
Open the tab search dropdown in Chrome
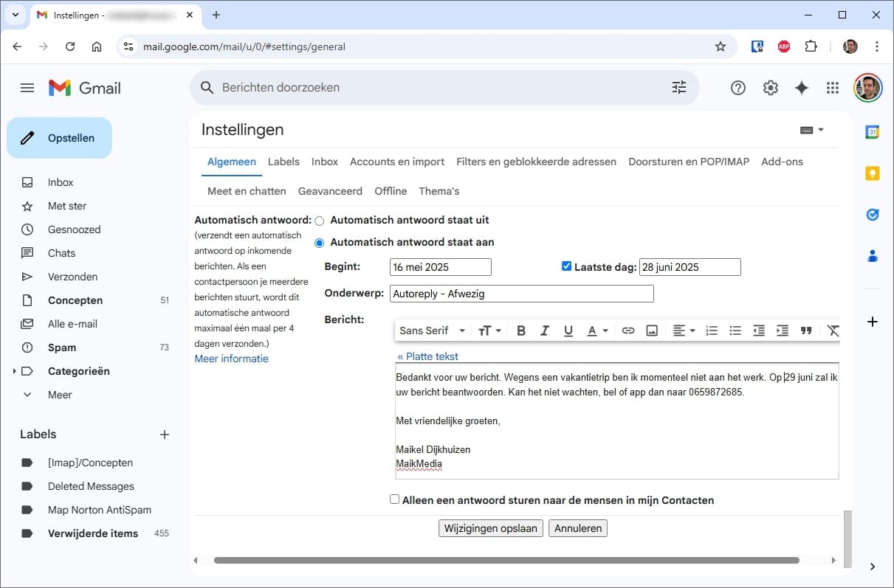point(16,15)
